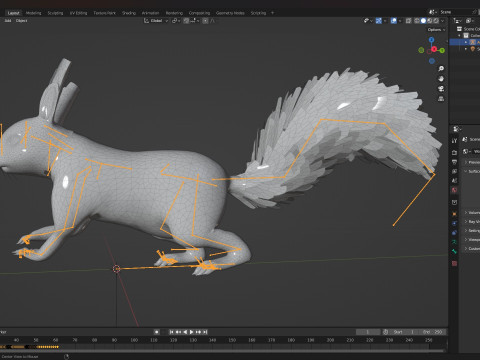The image size is (480, 360).
Task: Click the End frame 250 field
Action: [432, 332]
